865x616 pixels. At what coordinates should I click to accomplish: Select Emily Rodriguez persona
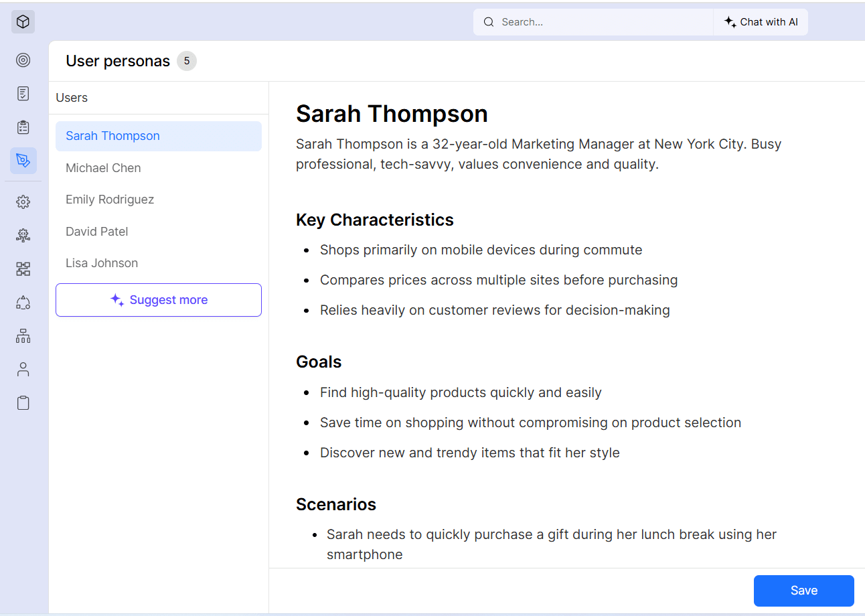(159, 200)
